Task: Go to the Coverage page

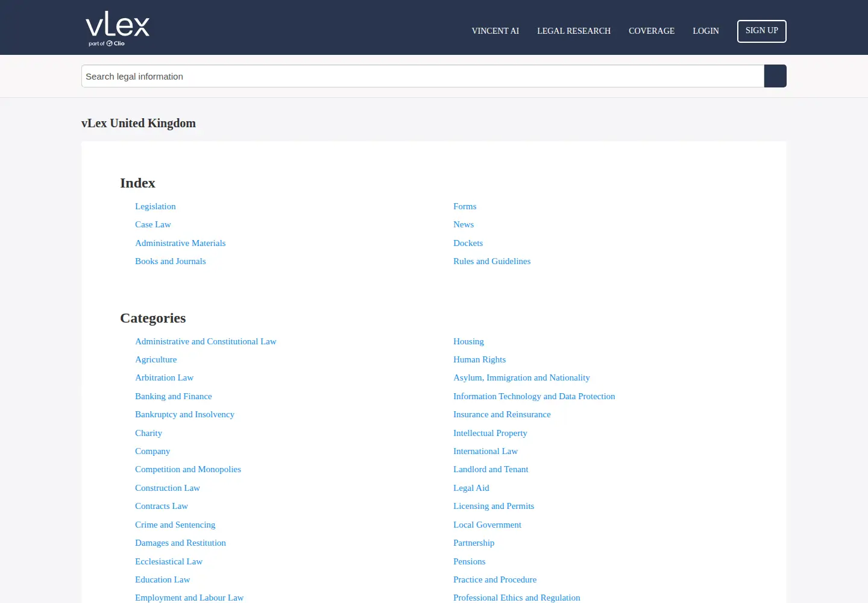Action: tap(652, 31)
